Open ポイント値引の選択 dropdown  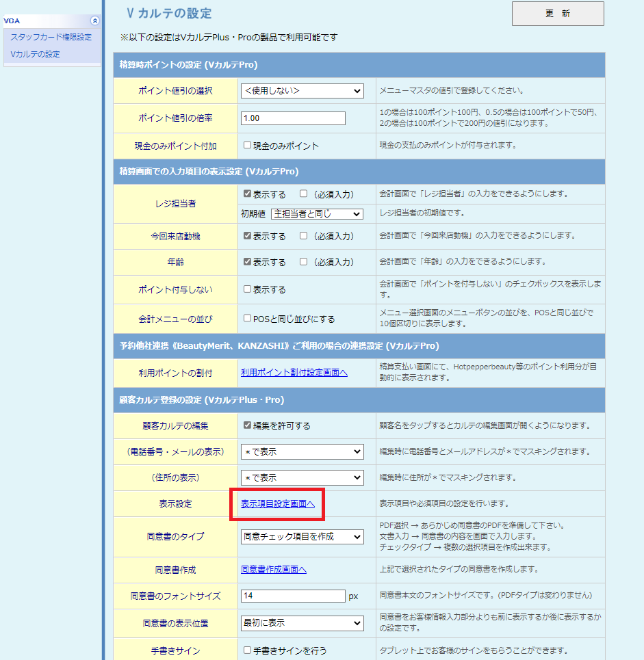(x=302, y=91)
